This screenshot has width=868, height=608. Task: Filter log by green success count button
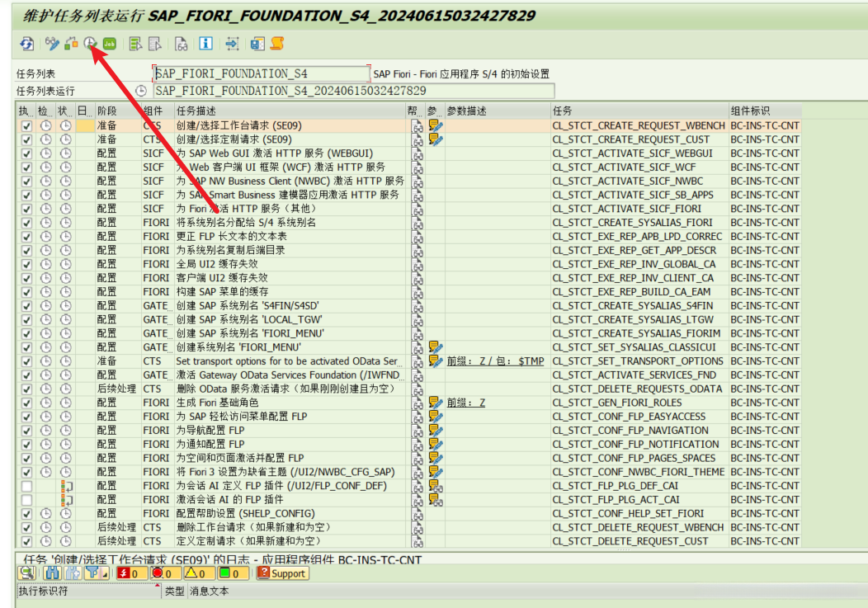tap(232, 573)
